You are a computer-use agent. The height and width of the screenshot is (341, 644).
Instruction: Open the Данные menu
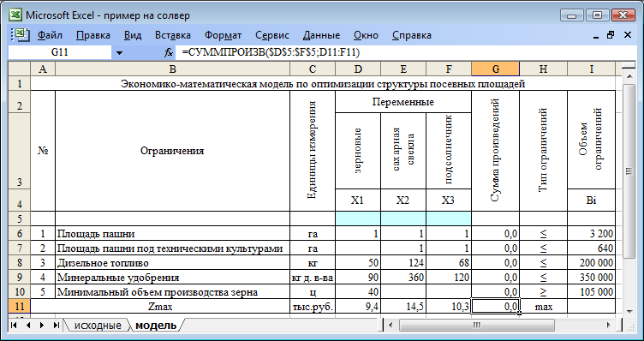click(x=322, y=35)
